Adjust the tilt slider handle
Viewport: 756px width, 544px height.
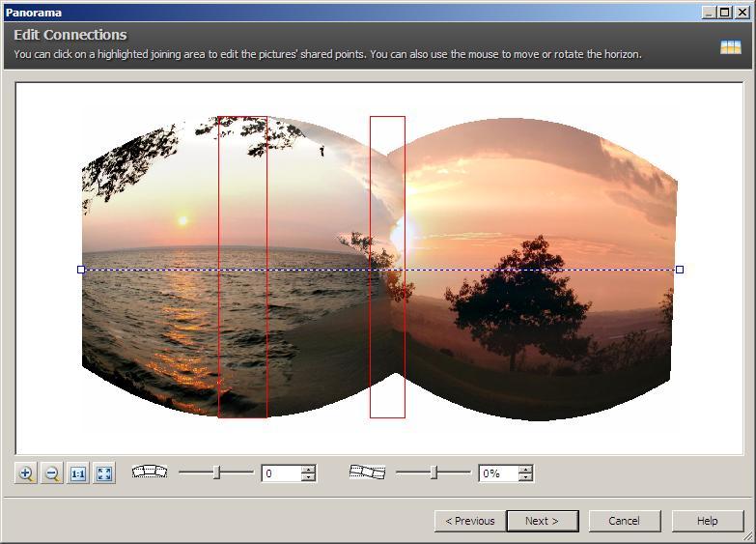(x=434, y=472)
